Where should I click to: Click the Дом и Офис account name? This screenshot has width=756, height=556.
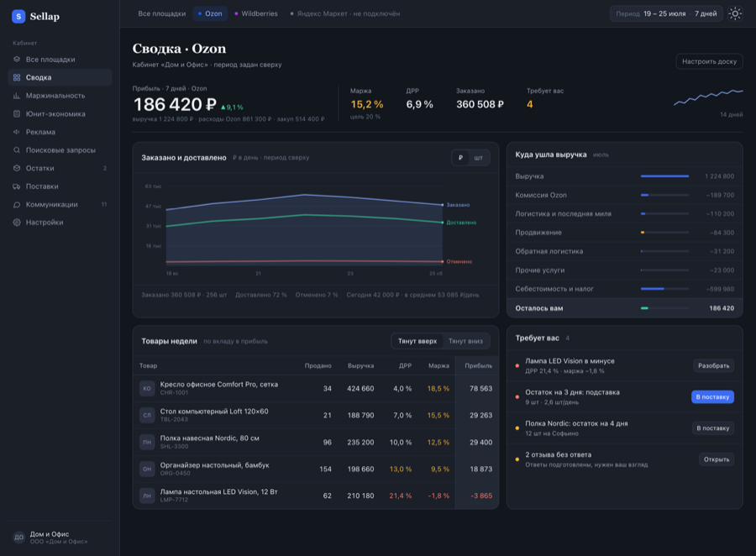tap(50, 534)
